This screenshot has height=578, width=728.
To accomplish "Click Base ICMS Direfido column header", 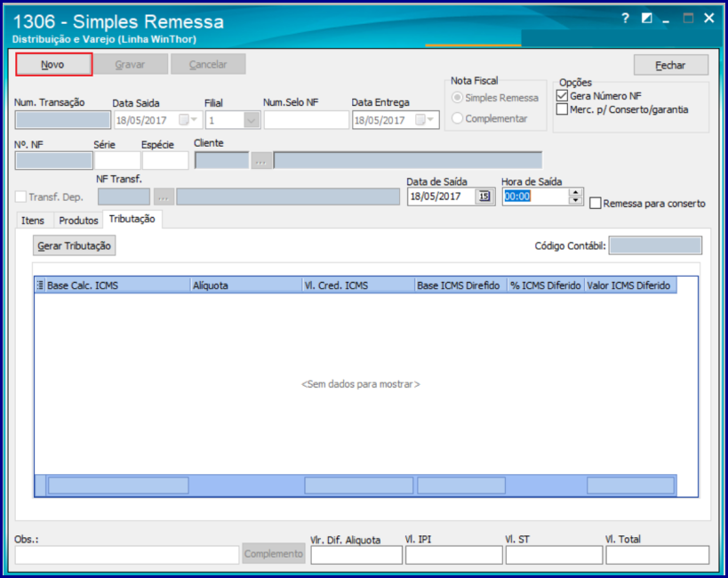I will pos(461,285).
